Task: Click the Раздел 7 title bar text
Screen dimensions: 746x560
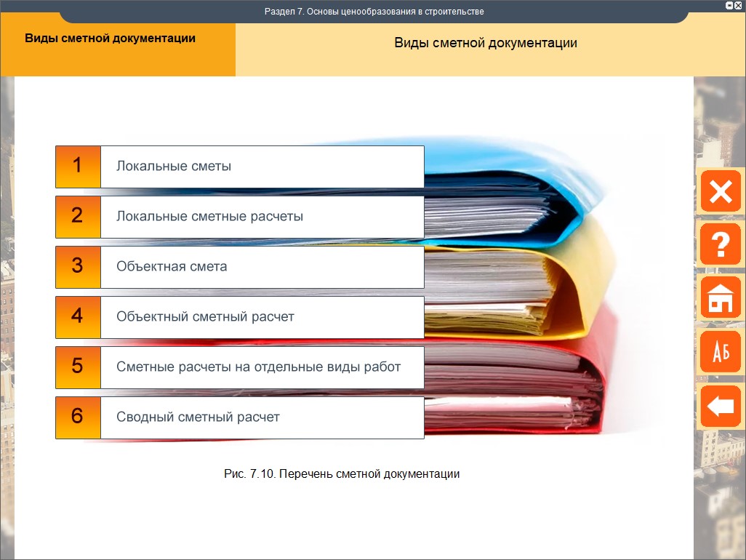Action: pyautogui.click(x=374, y=12)
